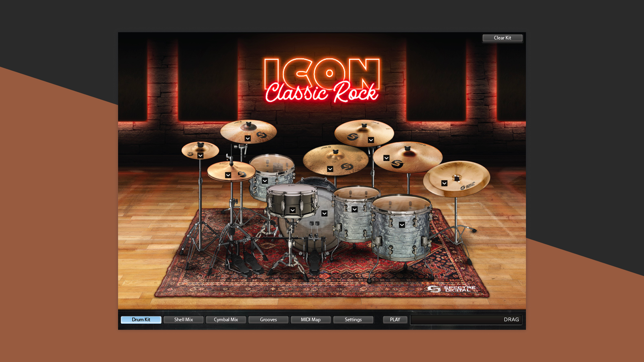Open the MIDI Map tab

click(x=311, y=320)
